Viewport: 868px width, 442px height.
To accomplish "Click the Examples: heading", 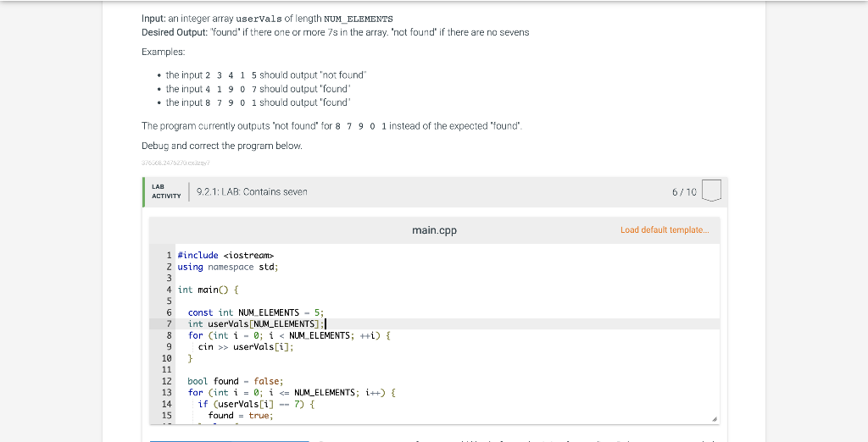I will (164, 52).
